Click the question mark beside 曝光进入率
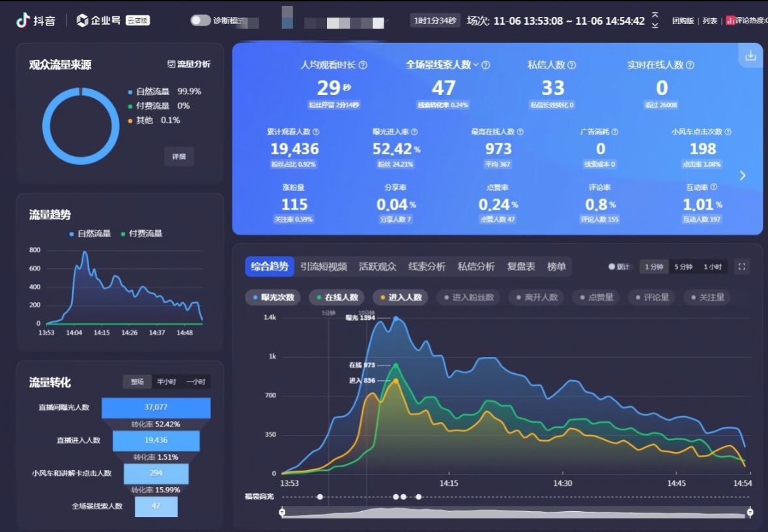Viewport: 768px width, 532px height. tap(414, 132)
